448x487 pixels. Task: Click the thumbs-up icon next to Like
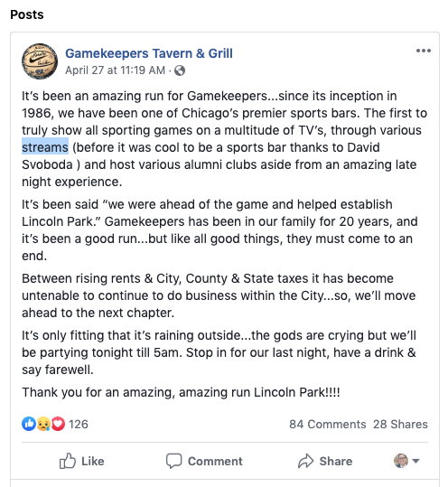tap(68, 461)
